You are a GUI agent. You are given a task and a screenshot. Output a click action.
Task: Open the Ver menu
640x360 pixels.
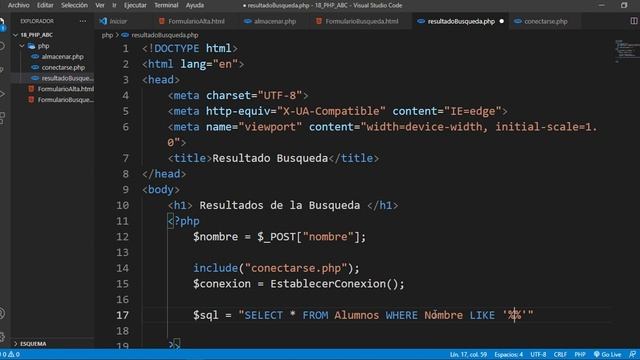[100, 5]
